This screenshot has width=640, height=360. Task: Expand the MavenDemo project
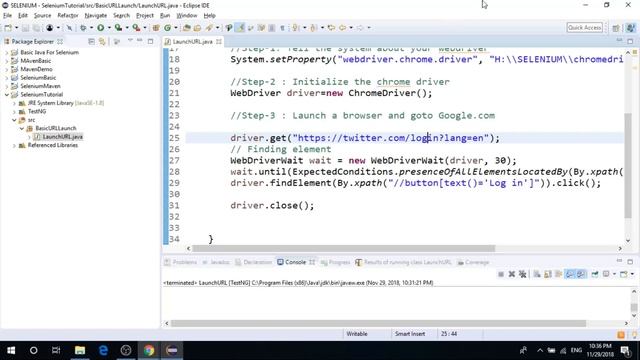(x=7, y=69)
